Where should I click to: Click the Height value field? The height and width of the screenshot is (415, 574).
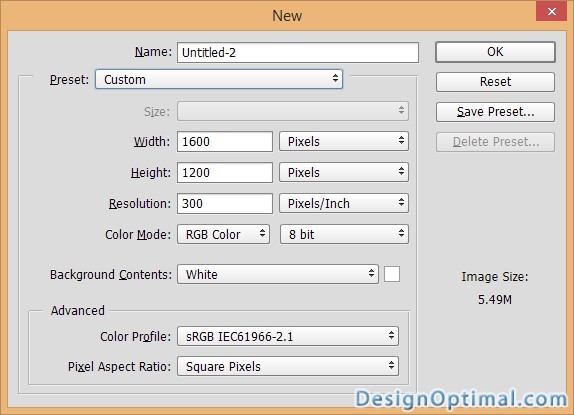click(x=225, y=172)
